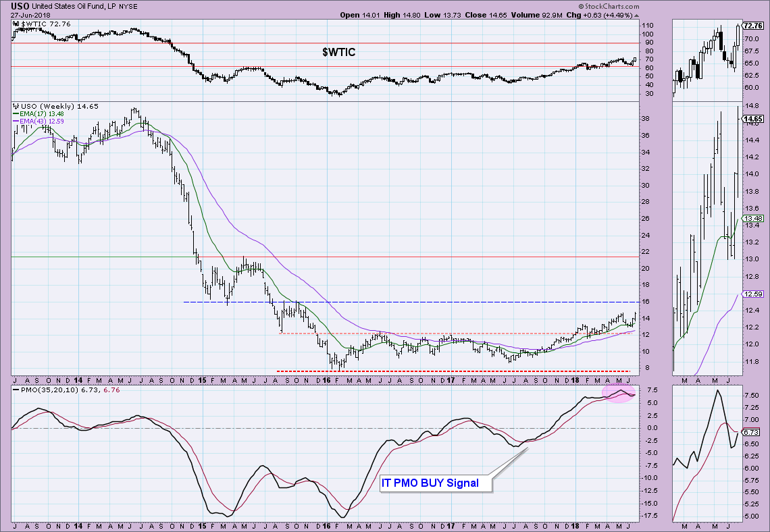770x532 pixels.
Task: Click the 'United States Oil Fund, LP' name
Action: click(74, 7)
